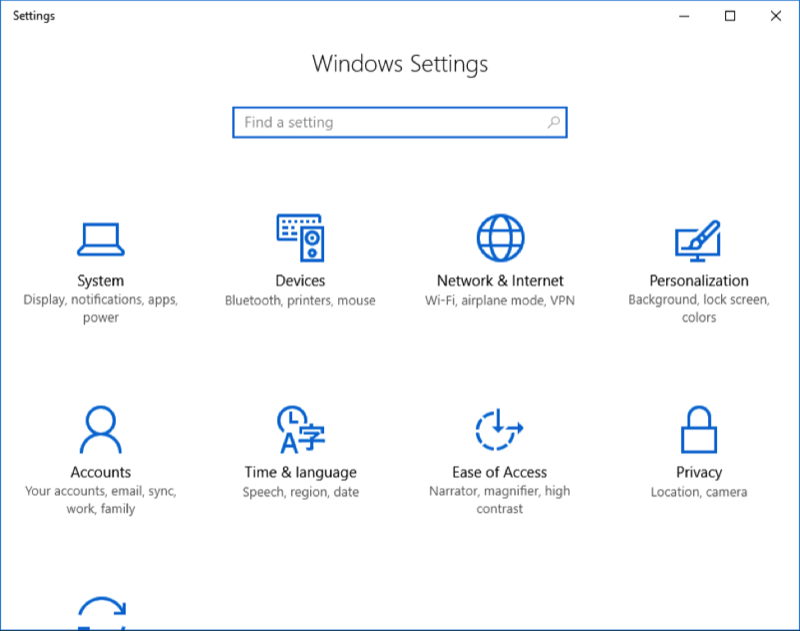Minimize the Settings window

(684, 16)
